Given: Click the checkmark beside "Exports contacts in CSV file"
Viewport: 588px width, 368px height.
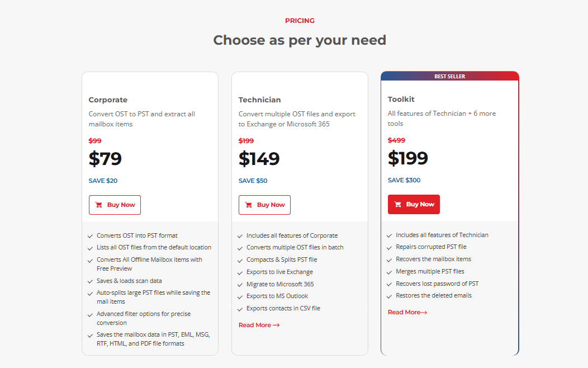Looking at the screenshot, I should pyautogui.click(x=240, y=309).
